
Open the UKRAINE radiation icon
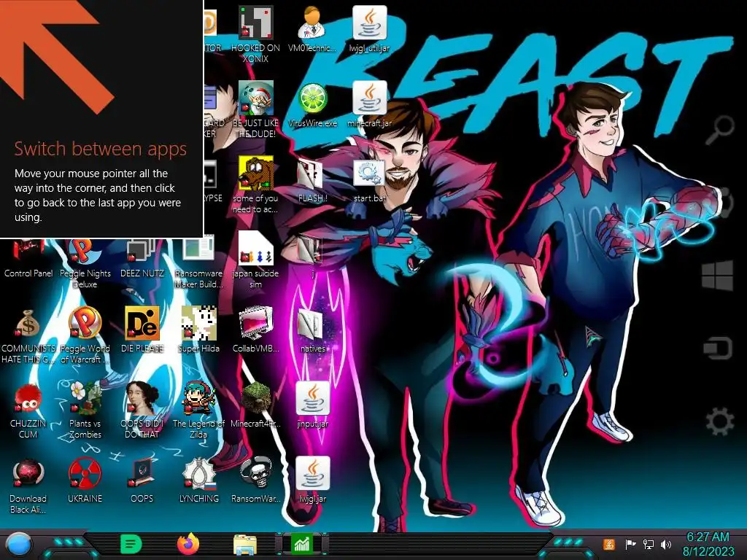[85, 474]
